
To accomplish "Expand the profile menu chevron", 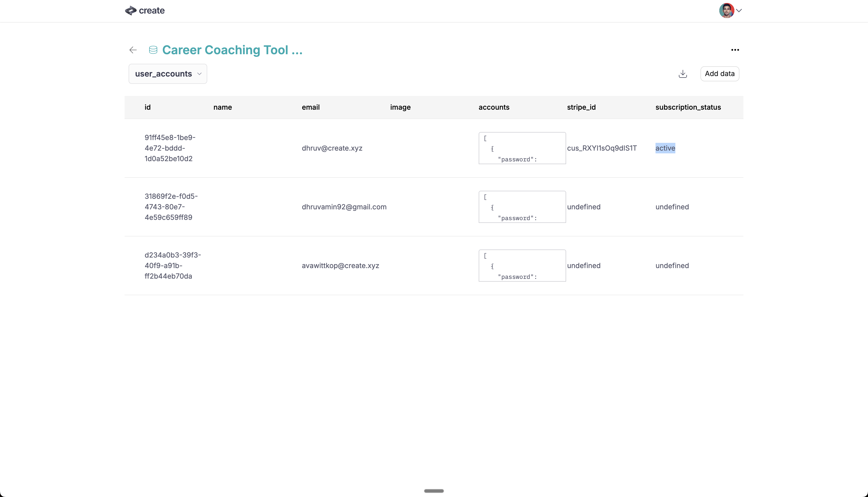I will (x=739, y=11).
